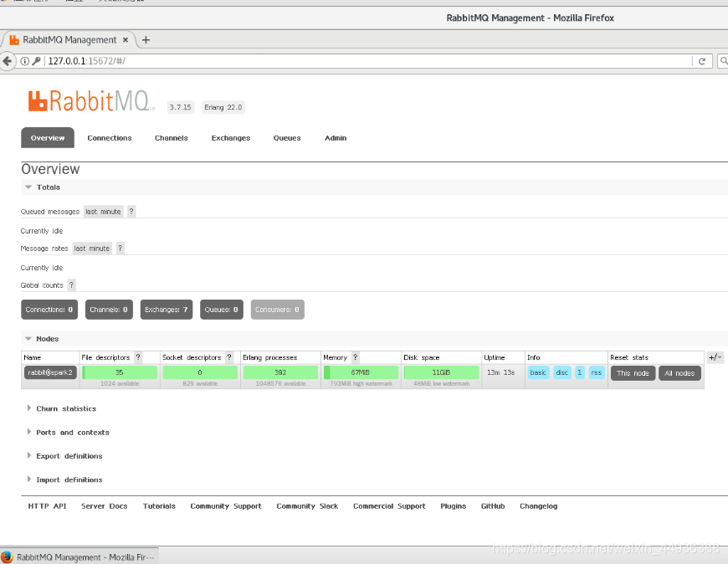Change Message rates last minute range
This screenshot has height=564, width=728.
pos(92,249)
